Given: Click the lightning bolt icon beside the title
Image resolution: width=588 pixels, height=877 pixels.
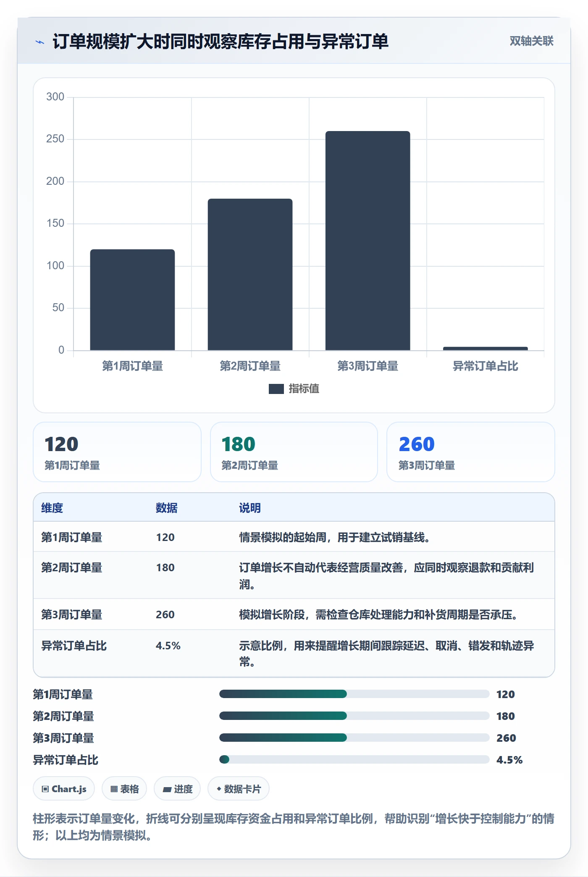Looking at the screenshot, I should (39, 42).
